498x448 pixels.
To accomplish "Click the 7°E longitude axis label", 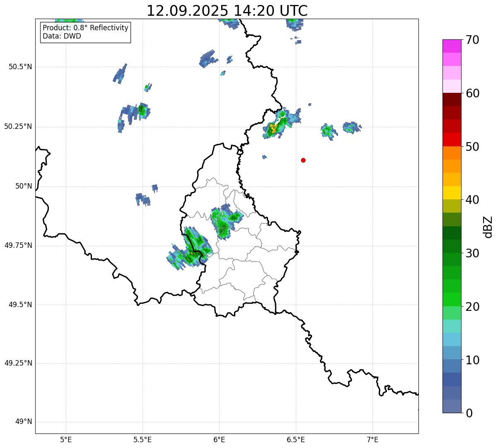I will 372,439.
